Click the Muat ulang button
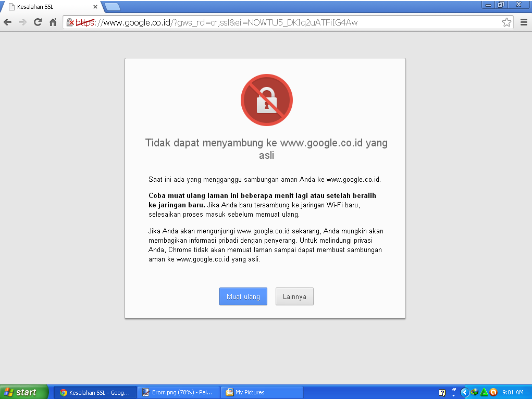 pyautogui.click(x=243, y=296)
